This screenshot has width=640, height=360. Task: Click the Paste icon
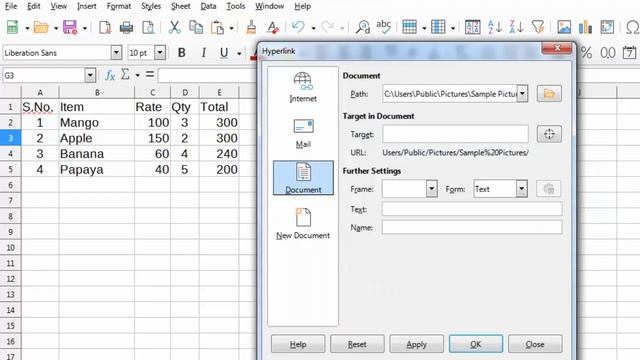click(x=217, y=27)
